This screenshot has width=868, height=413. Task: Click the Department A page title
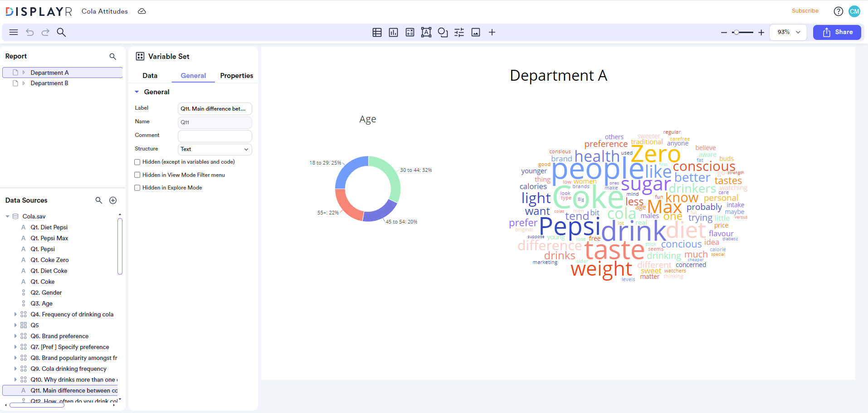click(558, 75)
